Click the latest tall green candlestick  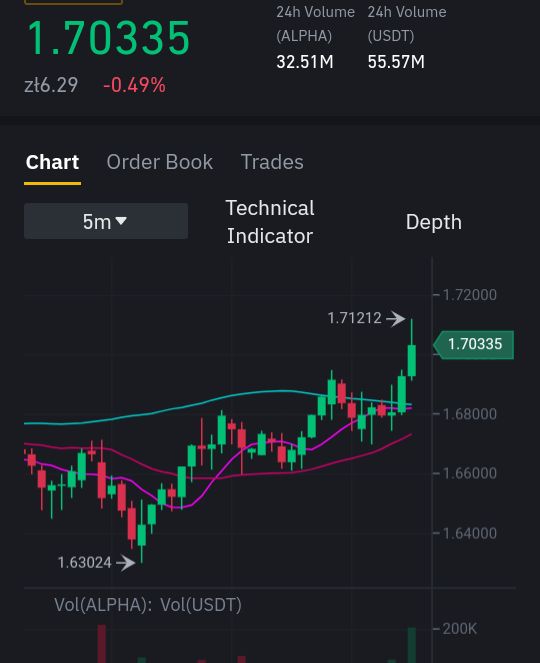[x=411, y=360]
